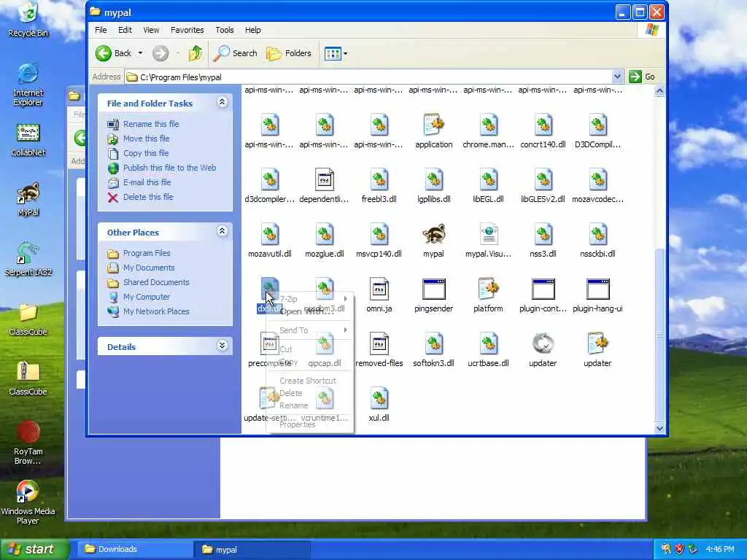The image size is (747, 560).
Task: Select the dependentlibs file
Action: [324, 186]
